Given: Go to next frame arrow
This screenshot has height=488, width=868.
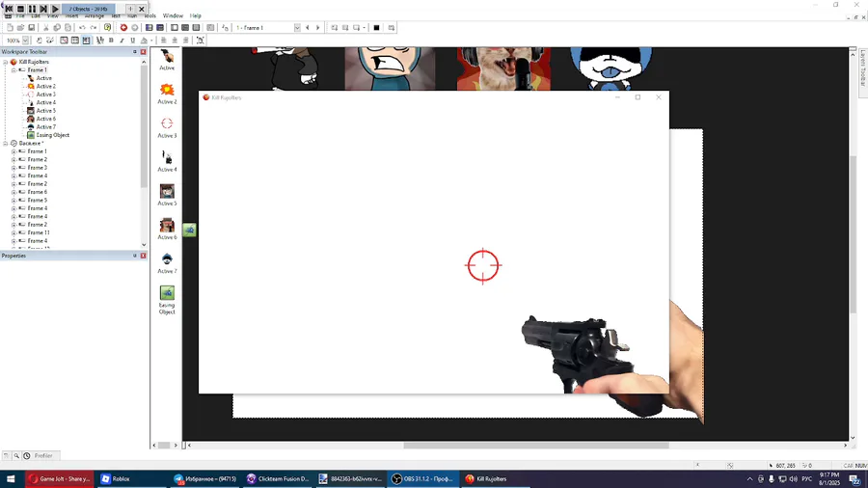Looking at the screenshot, I should pyautogui.click(x=317, y=28).
